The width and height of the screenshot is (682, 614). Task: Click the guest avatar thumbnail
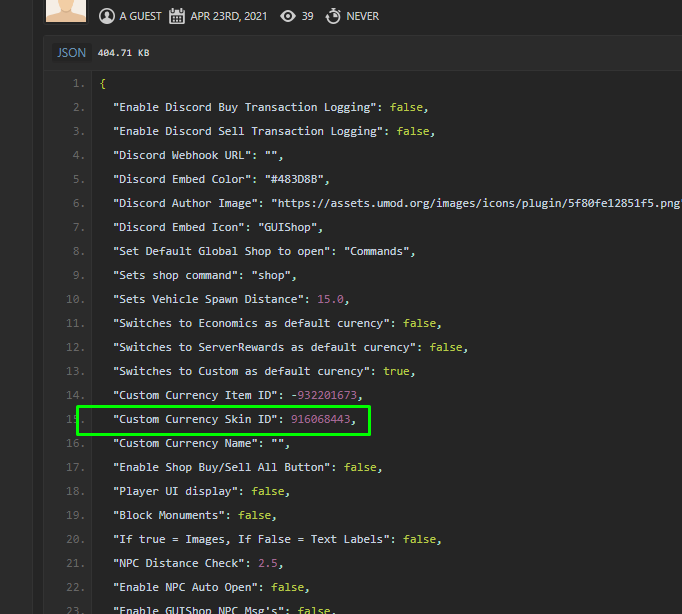point(66,11)
